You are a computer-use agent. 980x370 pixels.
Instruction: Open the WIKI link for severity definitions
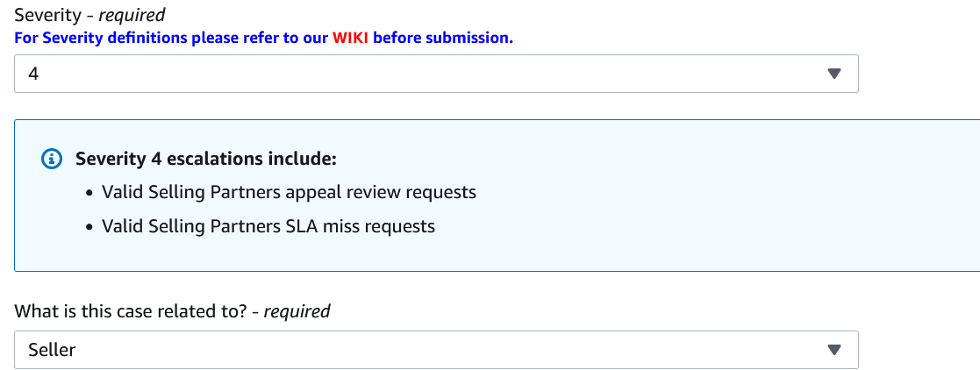pyautogui.click(x=351, y=38)
